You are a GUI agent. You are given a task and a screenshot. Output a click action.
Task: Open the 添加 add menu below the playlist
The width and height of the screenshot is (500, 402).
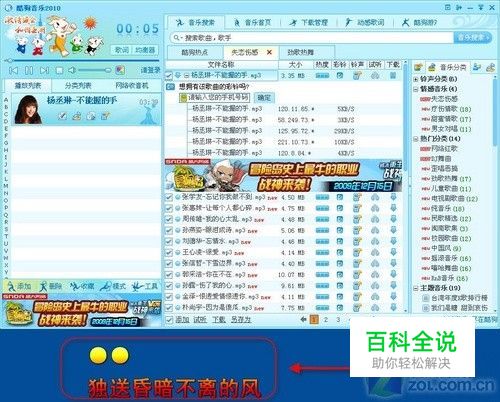pos(20,286)
